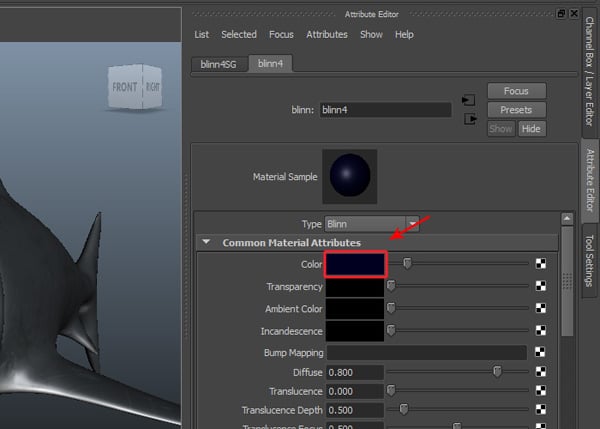Click the go to input connection icon
The width and height of the screenshot is (600, 429).
[468, 99]
